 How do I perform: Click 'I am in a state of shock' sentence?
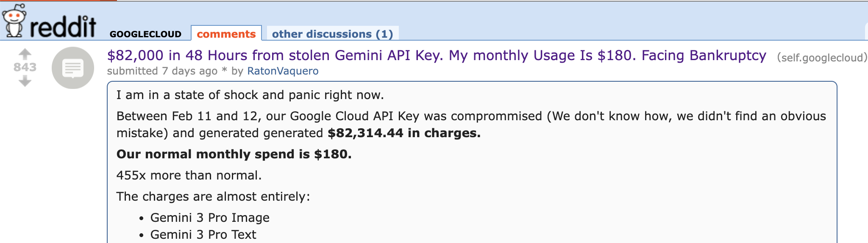pos(250,95)
